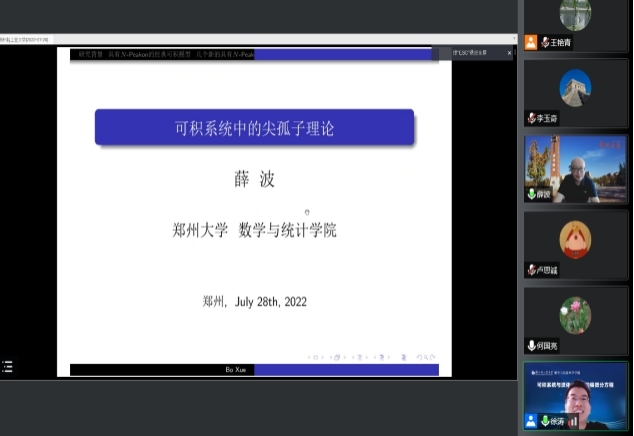Click 徐涛's blue screen-share badge icon
Screen dimensions: 634x436
pos(532,421)
